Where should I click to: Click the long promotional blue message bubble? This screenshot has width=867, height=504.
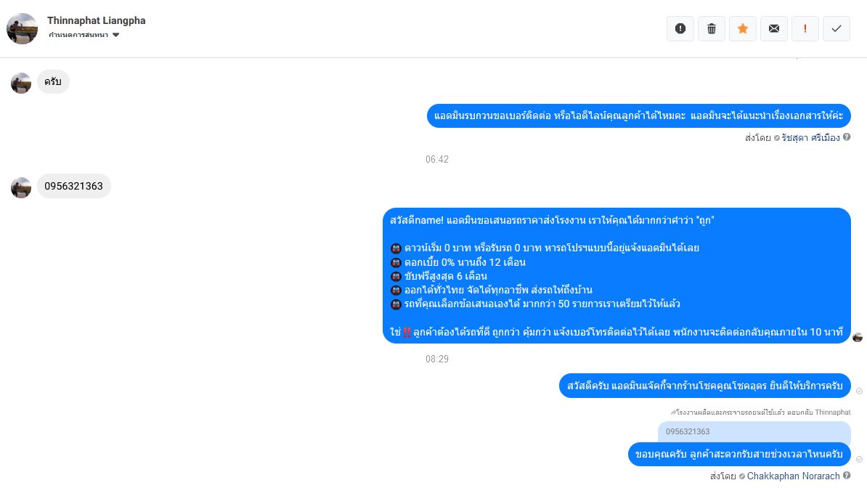click(616, 275)
